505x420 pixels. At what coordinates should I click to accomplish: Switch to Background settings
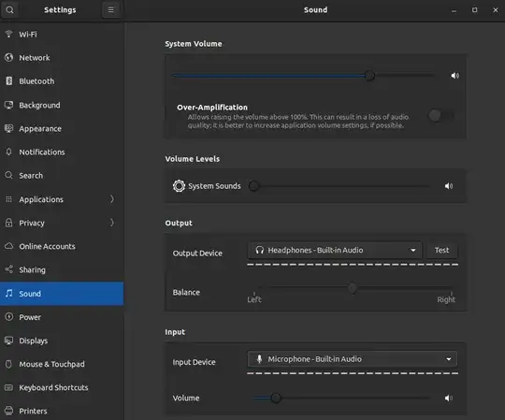[x=62, y=105]
